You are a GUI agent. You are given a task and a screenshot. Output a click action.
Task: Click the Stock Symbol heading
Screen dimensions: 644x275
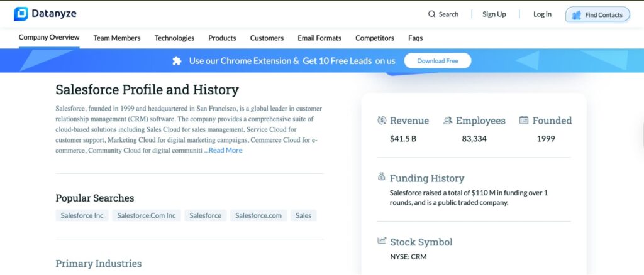coord(421,242)
